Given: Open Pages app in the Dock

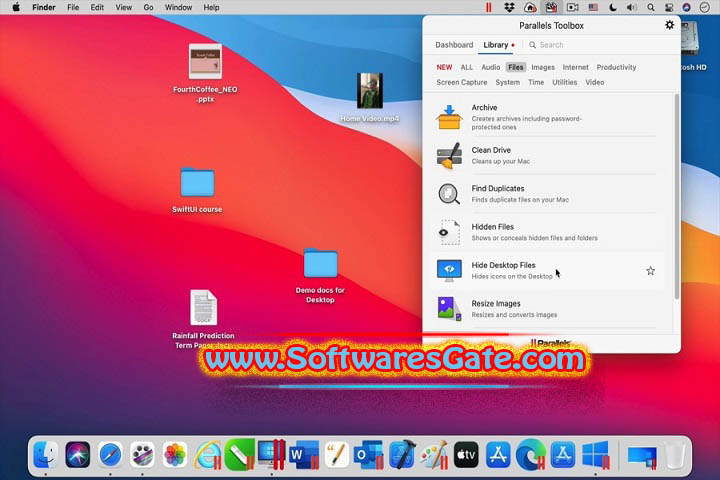Looking at the screenshot, I should 337,455.
